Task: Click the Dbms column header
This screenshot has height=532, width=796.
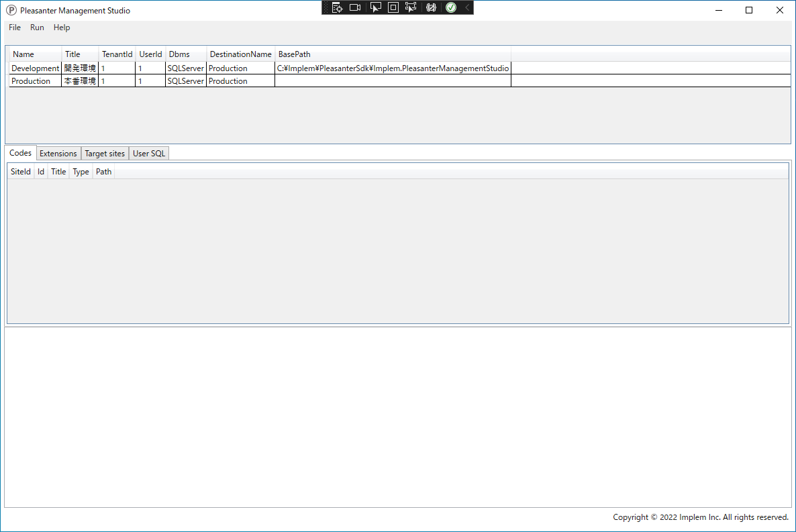Action: click(x=186, y=54)
